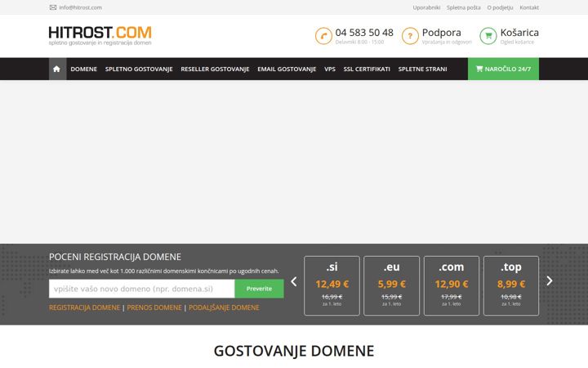This screenshot has height=368, width=588.
Task: Click the envelope icon beside info@hitrost.com
Action: click(x=53, y=7)
